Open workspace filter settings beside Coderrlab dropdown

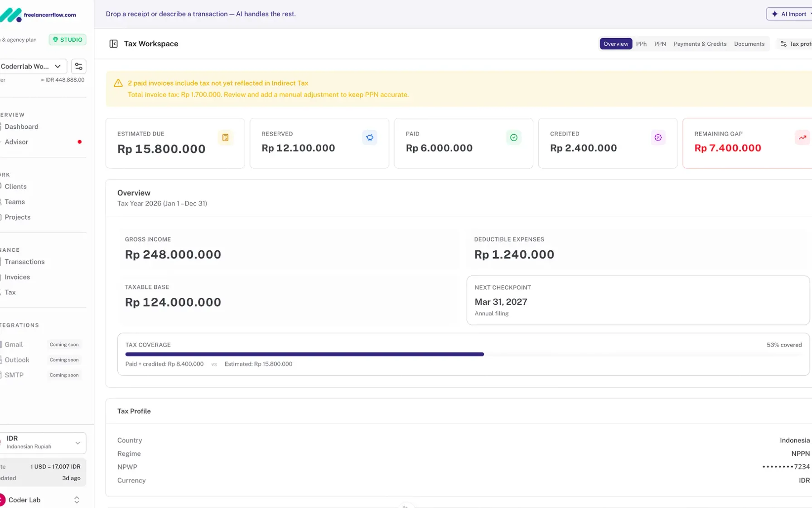(x=78, y=66)
